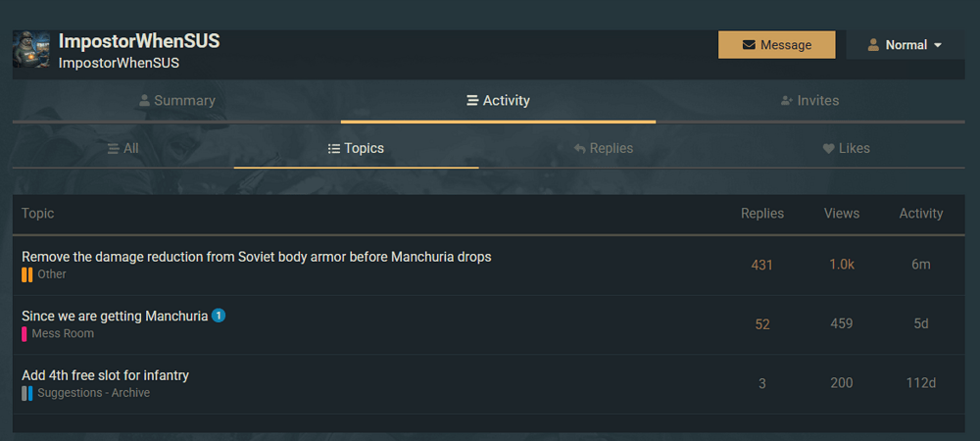This screenshot has height=441, width=980.
Task: Show All activity filter
Action: point(123,149)
